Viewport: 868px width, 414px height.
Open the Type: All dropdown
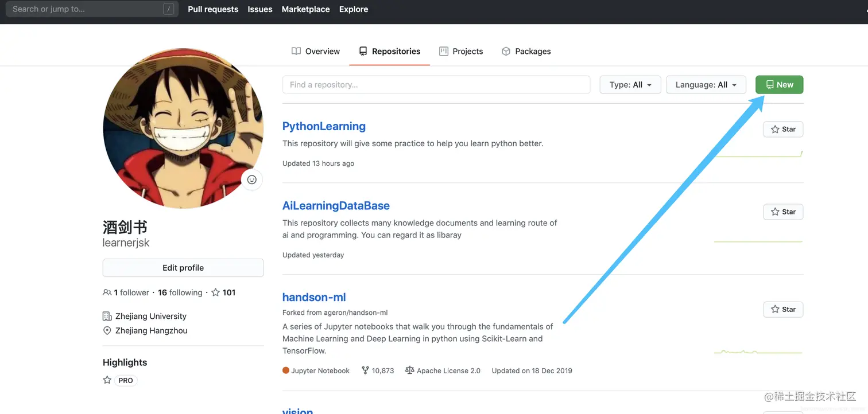coord(630,85)
